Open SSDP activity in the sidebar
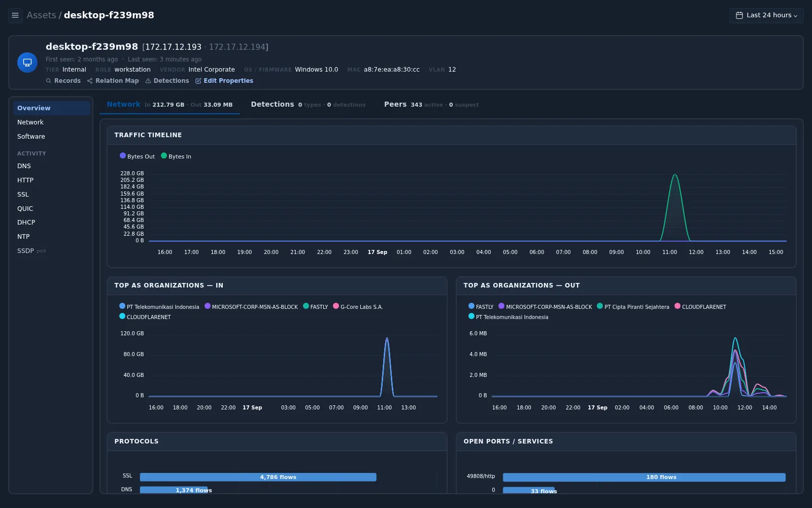The width and height of the screenshot is (812, 508). [x=51, y=251]
